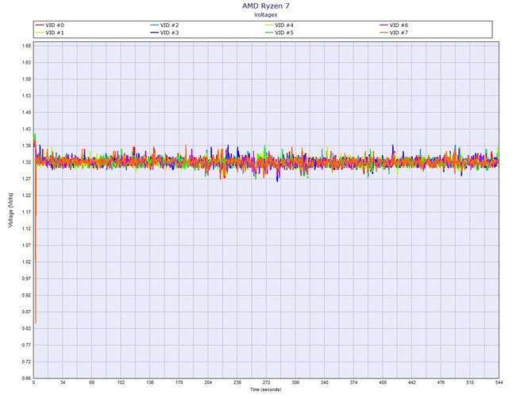Click the red VID #0 color line
The image size is (532, 399).
coord(40,25)
